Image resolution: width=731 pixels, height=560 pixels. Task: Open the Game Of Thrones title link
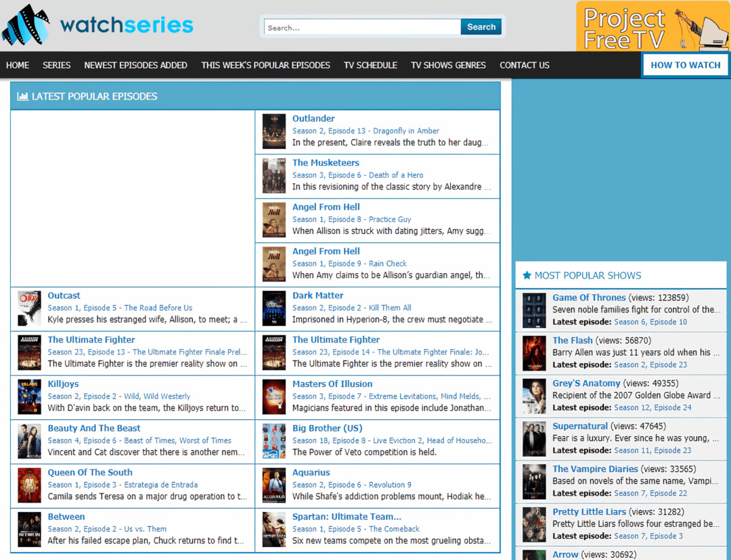pos(589,298)
